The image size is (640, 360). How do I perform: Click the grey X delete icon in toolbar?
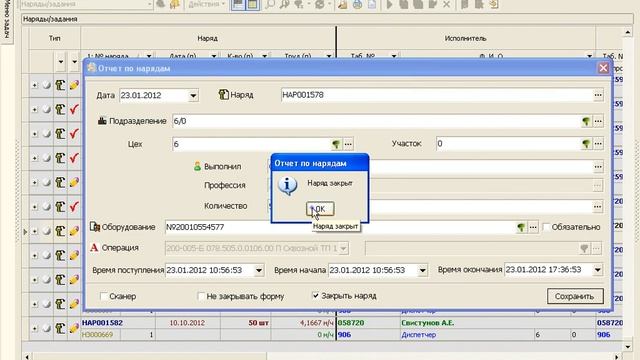pyautogui.click(x=447, y=4)
